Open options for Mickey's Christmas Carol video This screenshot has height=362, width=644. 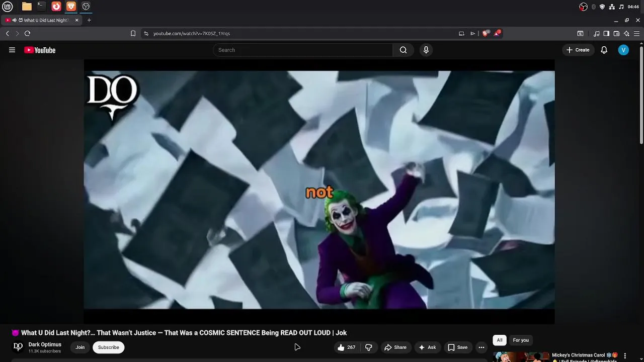tap(625, 356)
